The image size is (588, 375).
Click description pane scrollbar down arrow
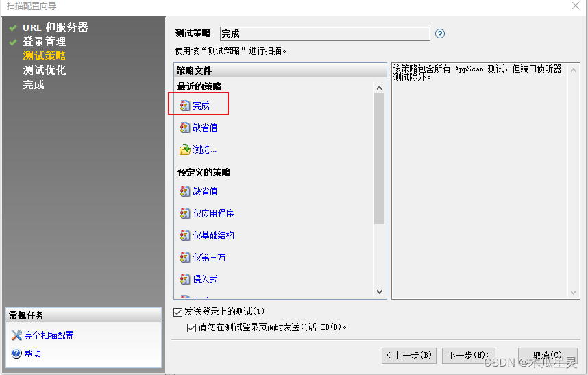[x=573, y=293]
